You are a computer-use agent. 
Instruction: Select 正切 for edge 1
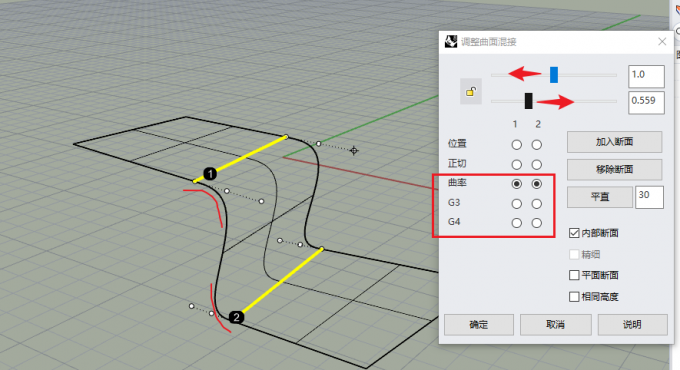click(x=517, y=164)
